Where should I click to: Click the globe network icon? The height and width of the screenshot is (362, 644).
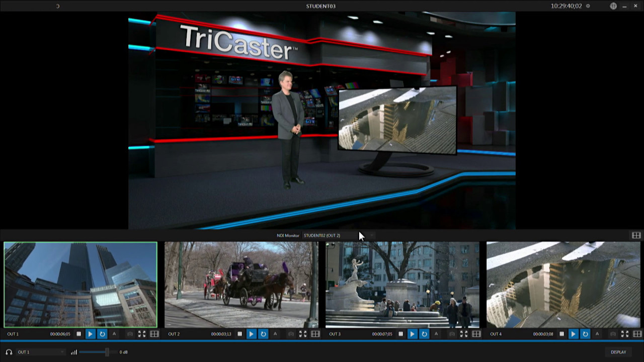(613, 6)
